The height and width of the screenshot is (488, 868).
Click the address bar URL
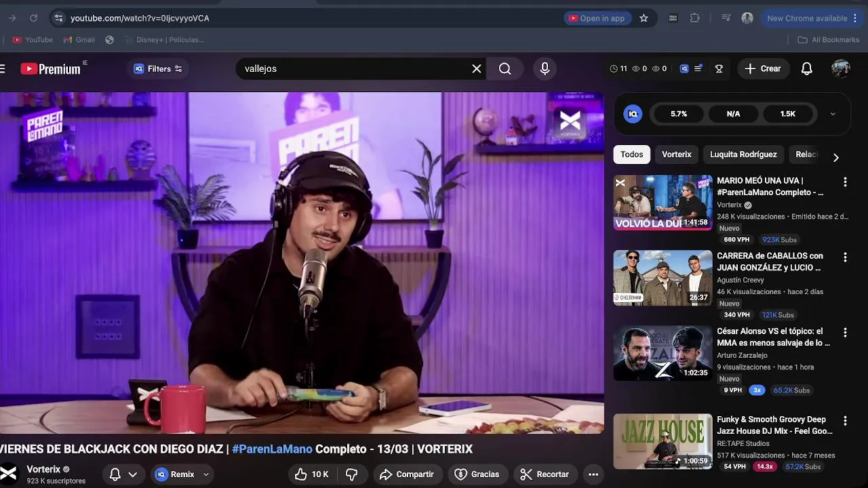(140, 18)
